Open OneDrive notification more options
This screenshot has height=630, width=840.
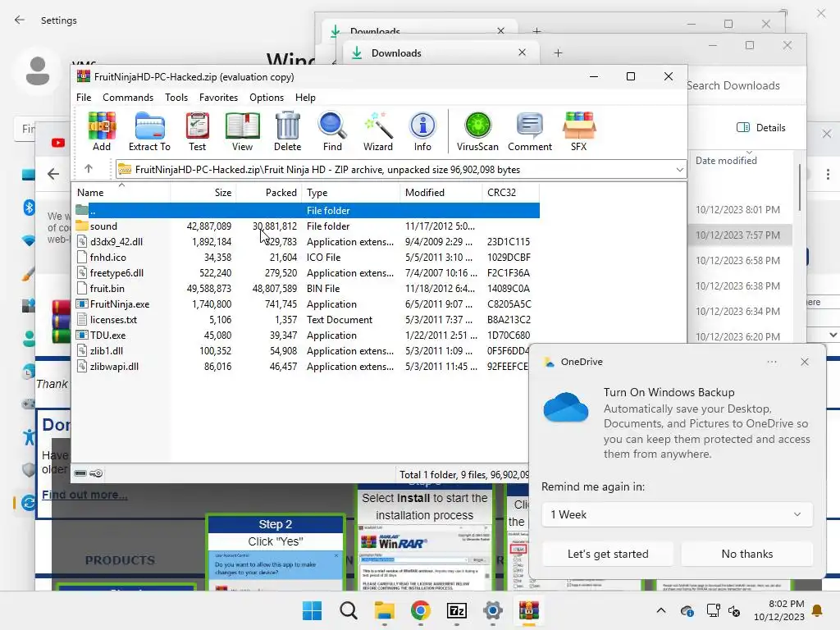[772, 362]
